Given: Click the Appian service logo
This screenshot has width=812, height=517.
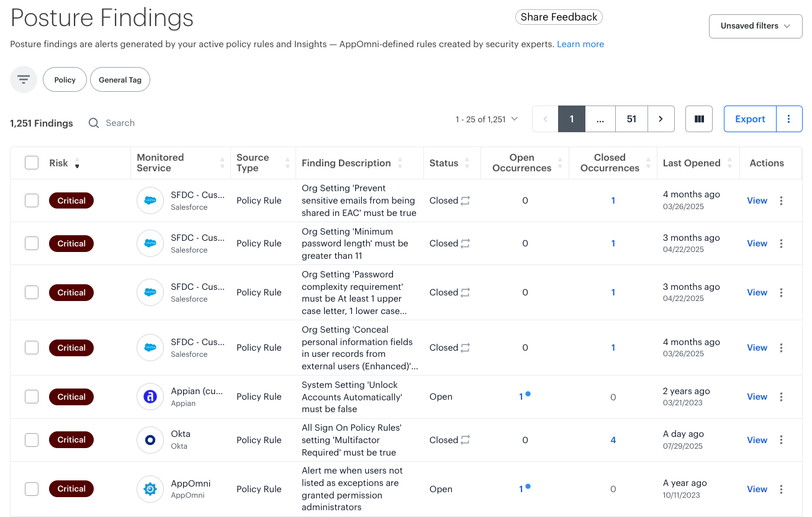Looking at the screenshot, I should (150, 397).
